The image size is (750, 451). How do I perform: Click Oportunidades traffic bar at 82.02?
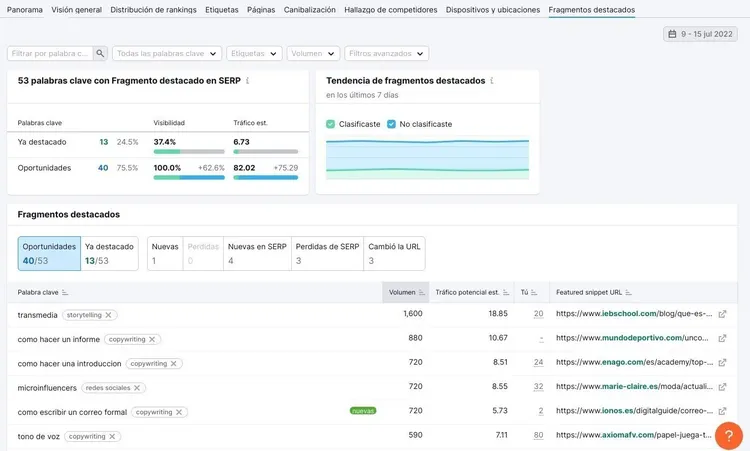pyautogui.click(x=265, y=177)
